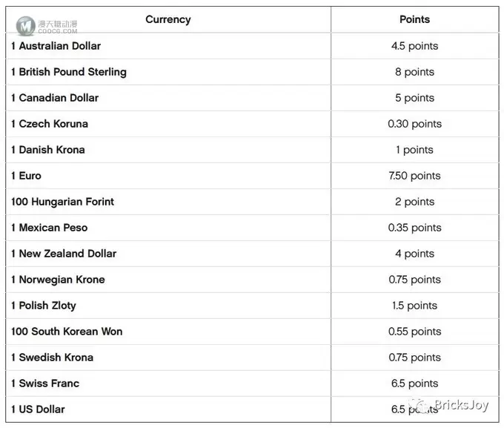Select the 1 Danish Krona cell
Image resolution: width=504 pixels, height=428 pixels.
(x=168, y=150)
